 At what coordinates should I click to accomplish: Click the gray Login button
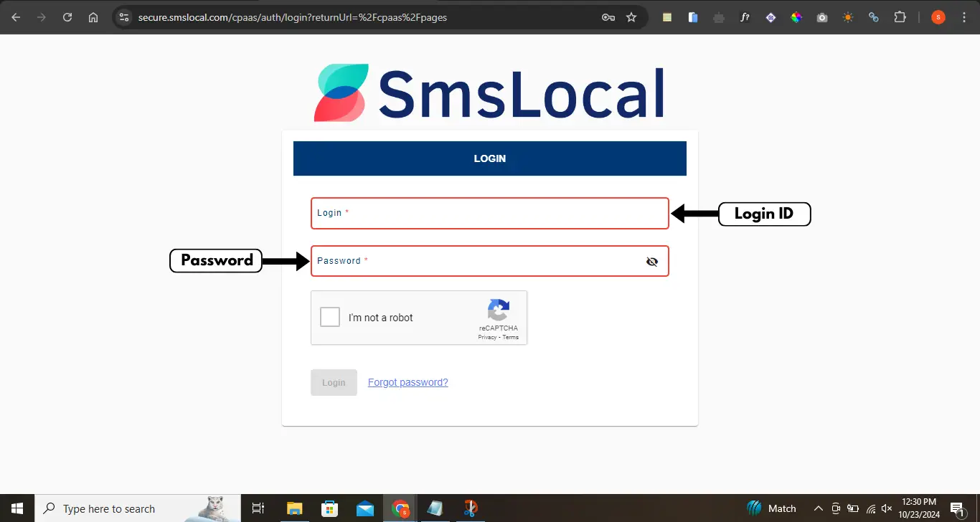pyautogui.click(x=334, y=382)
